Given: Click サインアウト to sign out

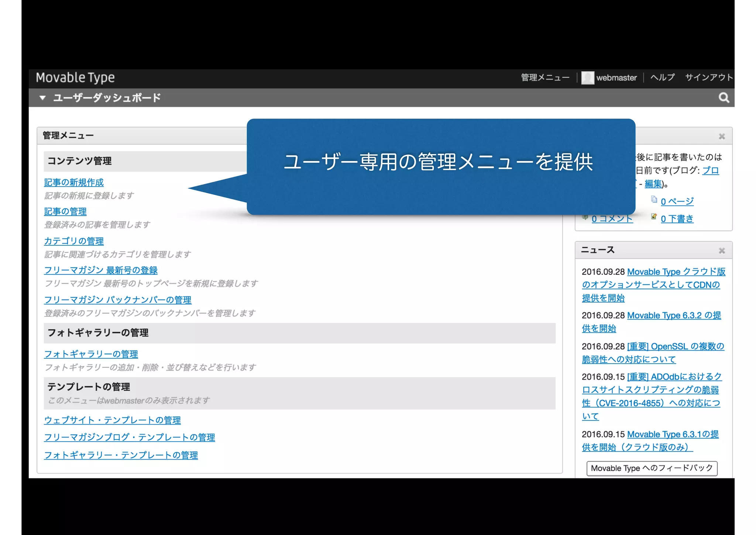Looking at the screenshot, I should click(709, 77).
